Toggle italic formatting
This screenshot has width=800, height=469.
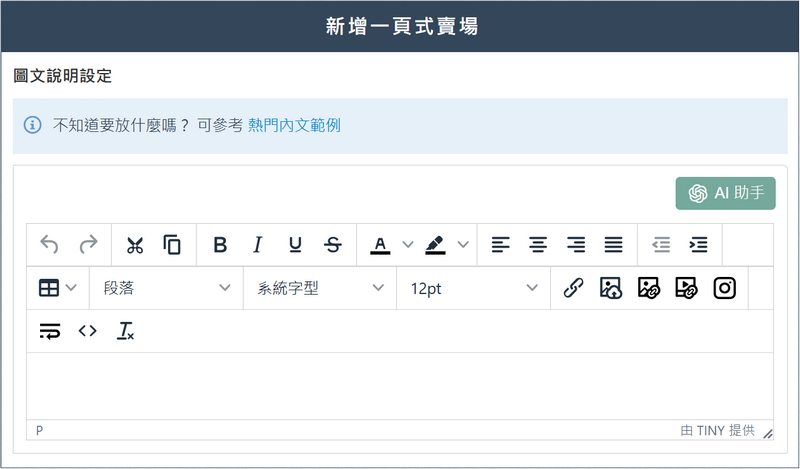(x=258, y=245)
